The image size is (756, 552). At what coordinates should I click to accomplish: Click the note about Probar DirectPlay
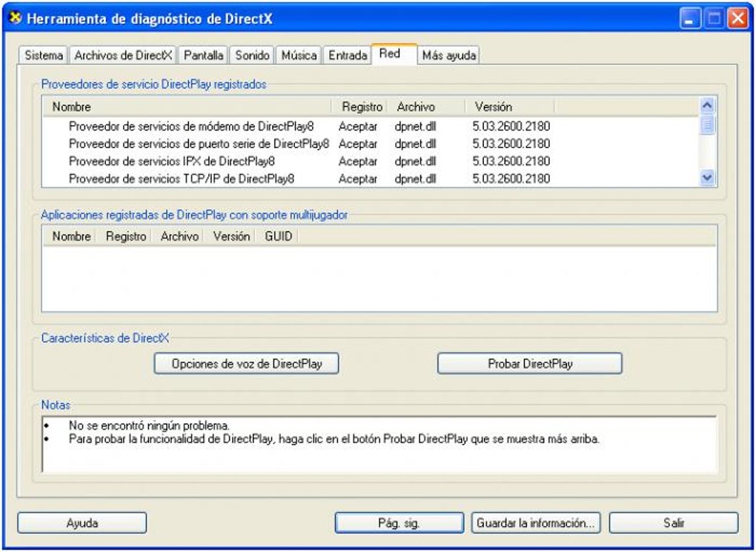(334, 439)
